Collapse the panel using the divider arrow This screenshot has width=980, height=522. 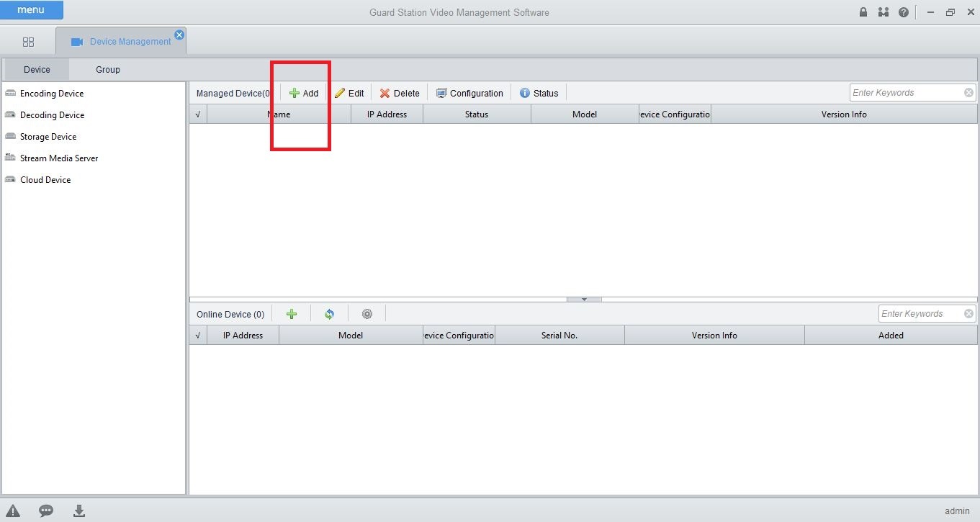point(584,299)
